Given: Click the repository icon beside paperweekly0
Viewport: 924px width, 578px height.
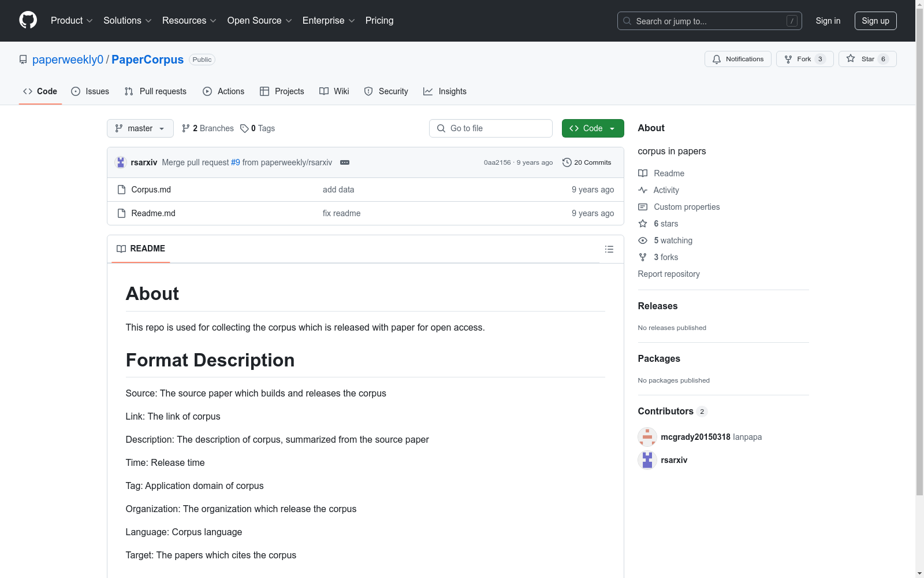Looking at the screenshot, I should point(23,60).
